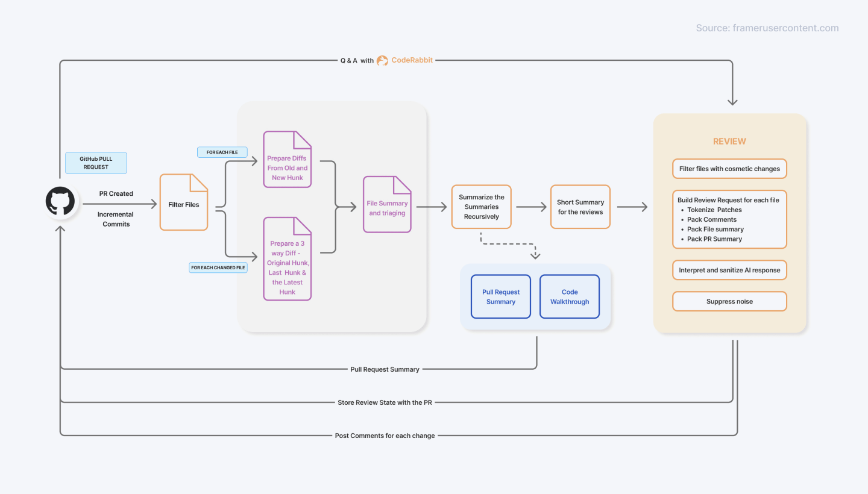Click the GitHub octocat icon
Viewport: 868px width, 494px height.
60,201
